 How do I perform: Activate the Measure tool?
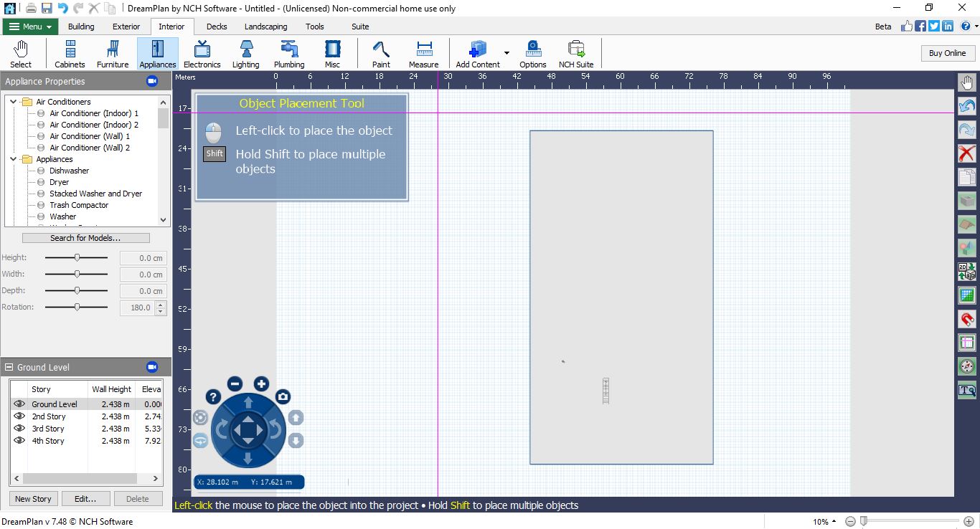423,54
